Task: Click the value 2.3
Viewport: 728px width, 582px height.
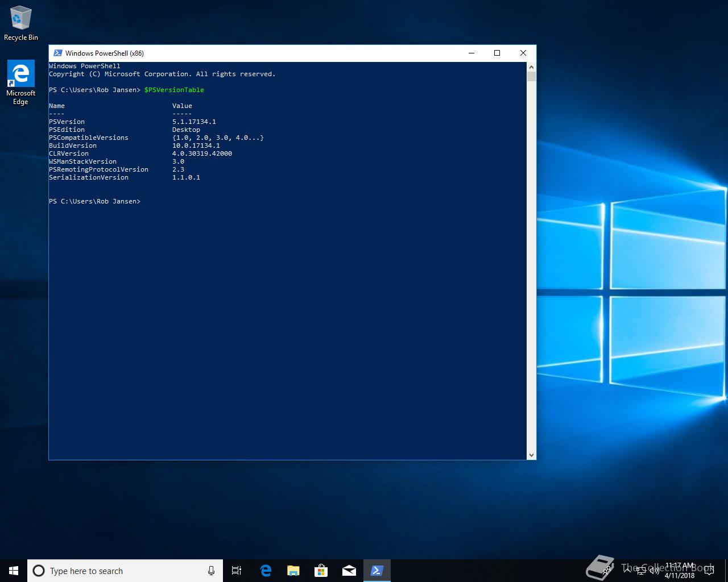Action: [178, 169]
